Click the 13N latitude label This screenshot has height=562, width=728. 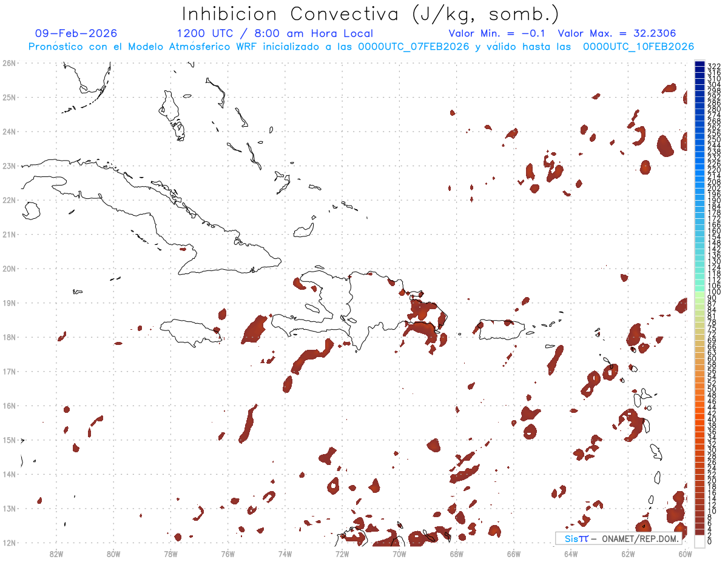point(9,508)
